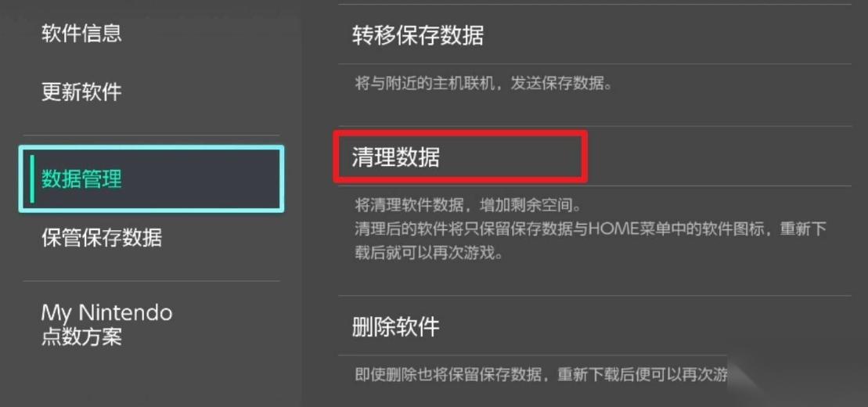868x407 pixels.
Task: Click the green indicator bar beside 数据管理
Action: pyautogui.click(x=33, y=179)
